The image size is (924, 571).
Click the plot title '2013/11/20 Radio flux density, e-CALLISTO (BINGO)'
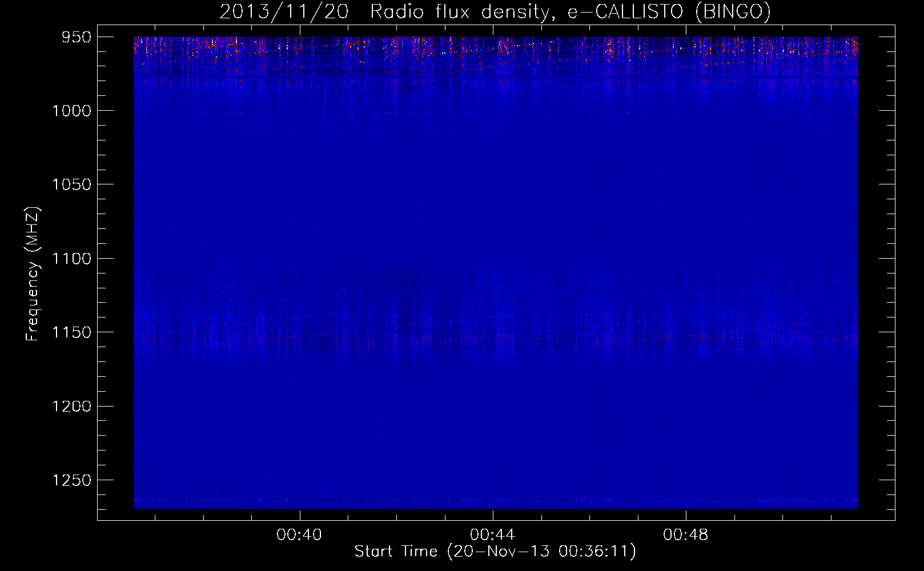pyautogui.click(x=495, y=11)
